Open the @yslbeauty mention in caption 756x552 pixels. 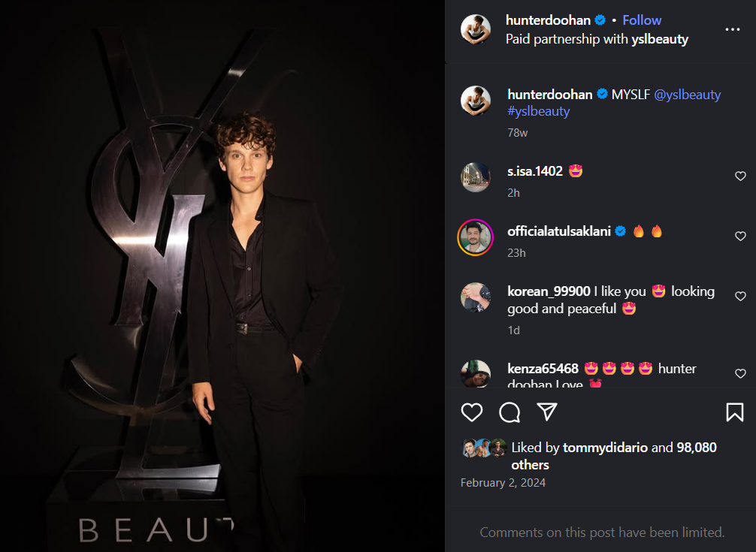pyautogui.click(x=687, y=95)
